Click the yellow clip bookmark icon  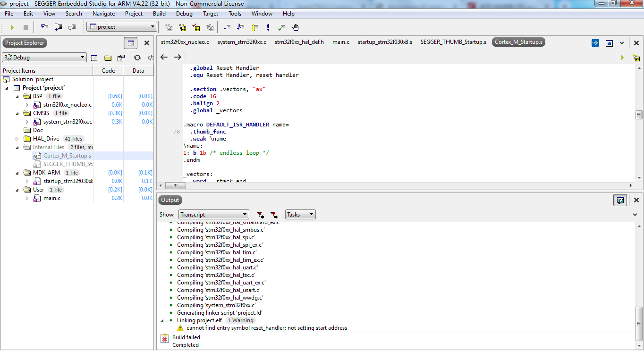coord(255,27)
